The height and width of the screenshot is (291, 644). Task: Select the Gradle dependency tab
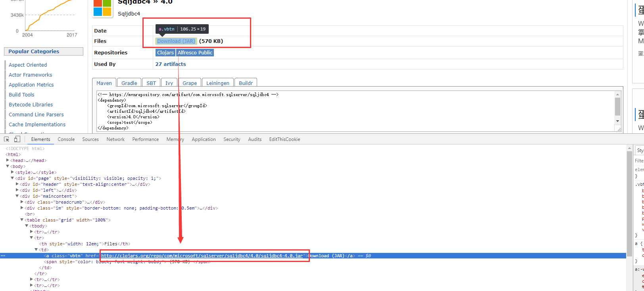(x=129, y=83)
